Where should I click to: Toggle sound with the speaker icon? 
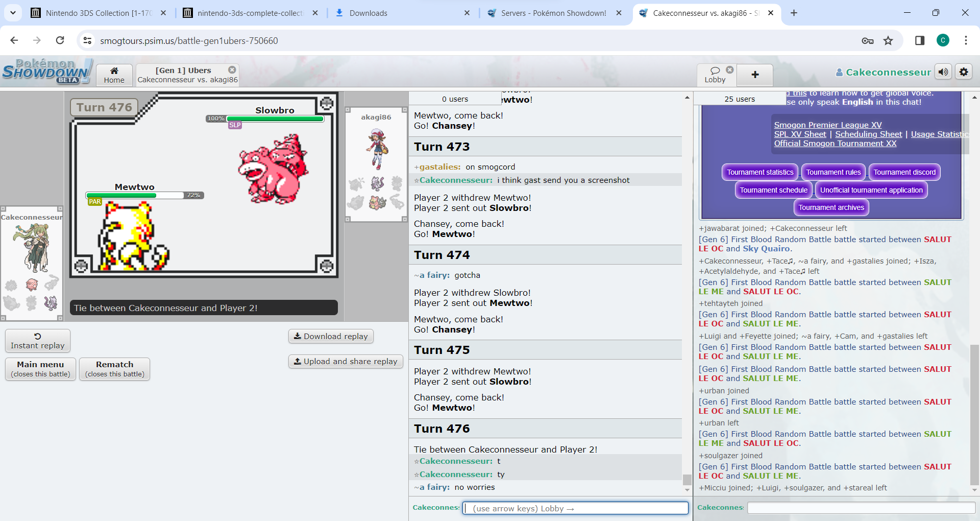pos(943,72)
